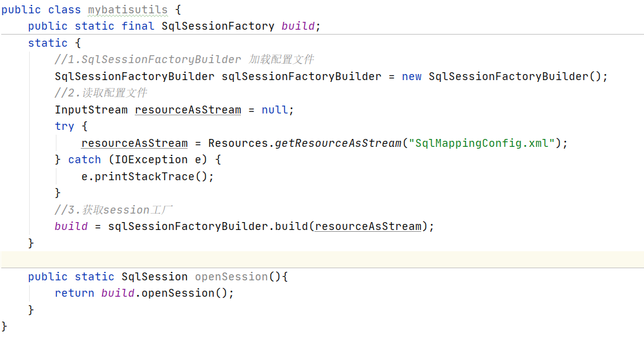Click the return keyword
Viewport: 644px width, 338px height.
(74, 293)
